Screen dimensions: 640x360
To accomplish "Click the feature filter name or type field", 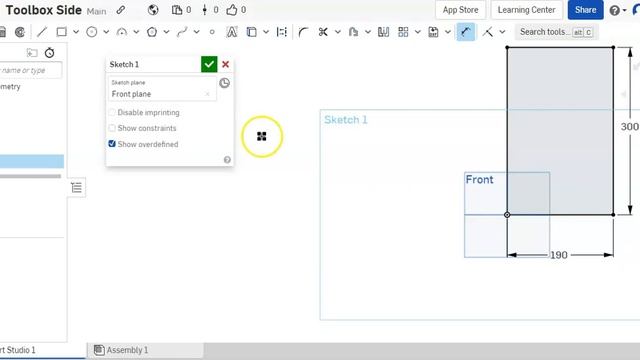I will point(31,70).
